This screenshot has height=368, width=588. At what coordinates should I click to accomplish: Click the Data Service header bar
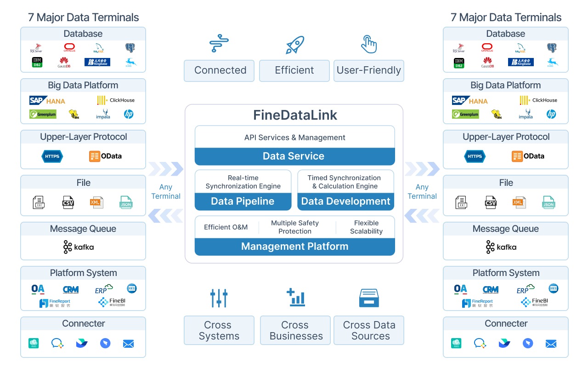tap(294, 156)
